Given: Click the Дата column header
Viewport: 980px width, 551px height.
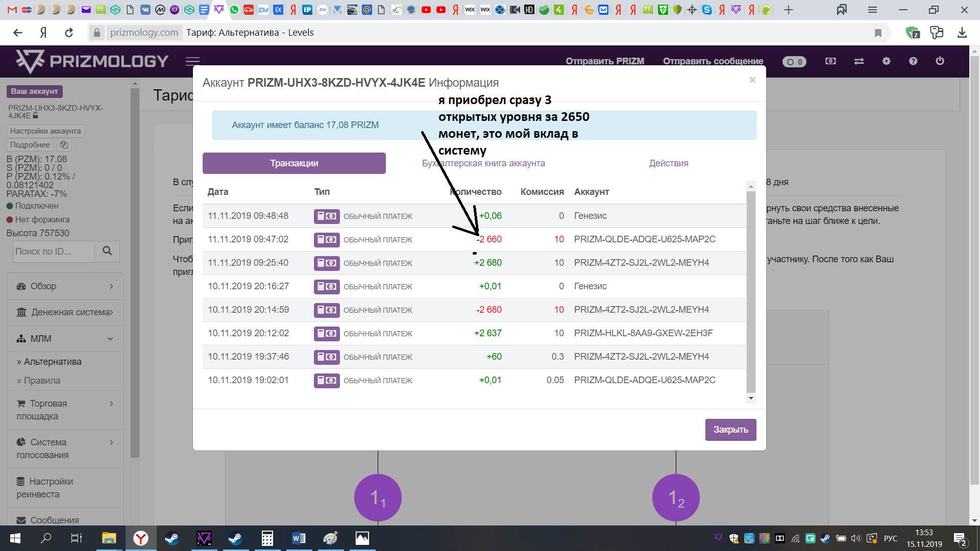Looking at the screenshot, I should tap(218, 192).
